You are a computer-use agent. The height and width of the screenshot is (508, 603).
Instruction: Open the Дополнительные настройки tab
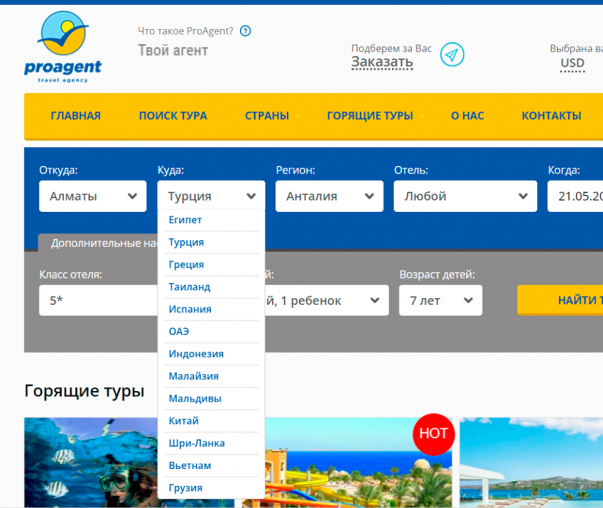pos(98,243)
